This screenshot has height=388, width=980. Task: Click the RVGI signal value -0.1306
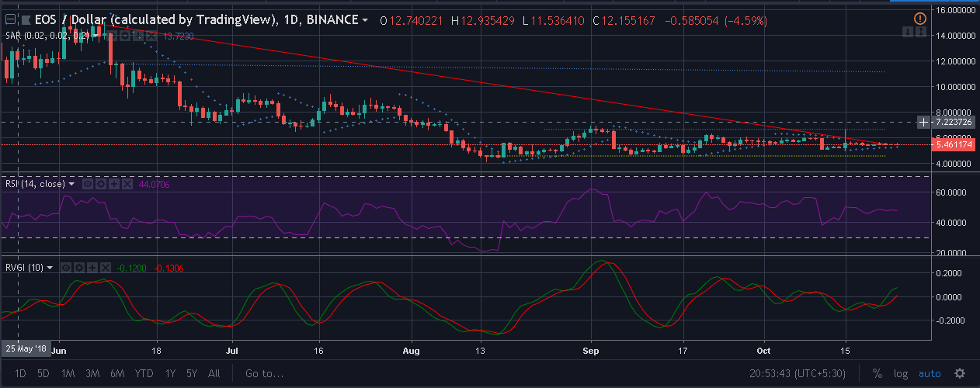(x=169, y=268)
